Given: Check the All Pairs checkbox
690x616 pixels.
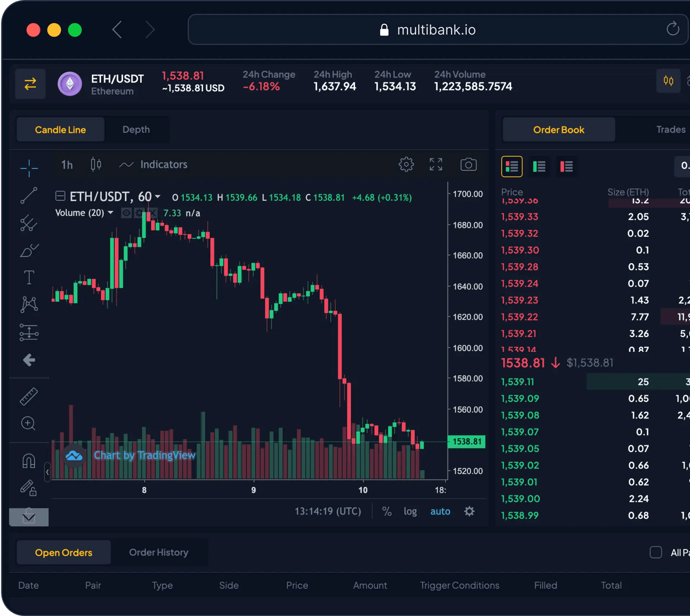Looking at the screenshot, I should click(x=656, y=552).
